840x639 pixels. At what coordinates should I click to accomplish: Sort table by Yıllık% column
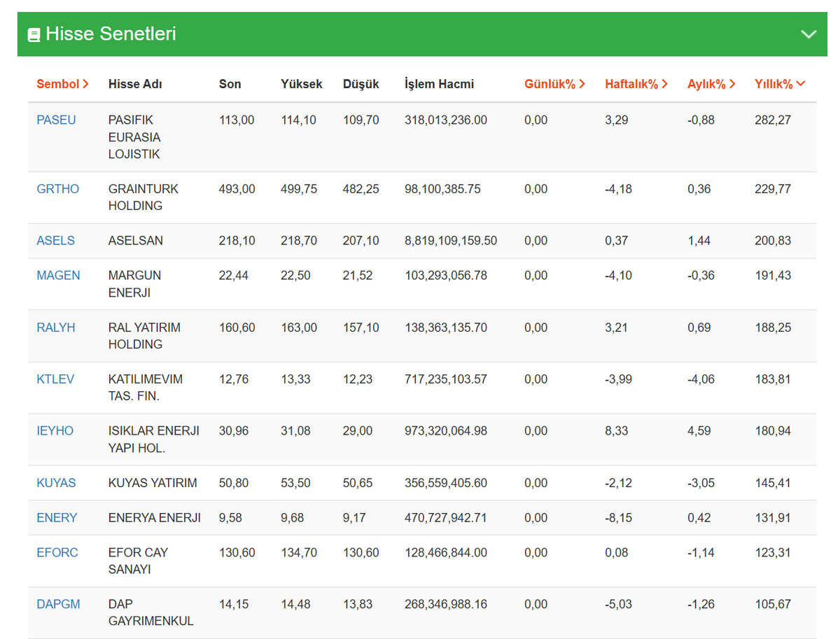point(780,84)
